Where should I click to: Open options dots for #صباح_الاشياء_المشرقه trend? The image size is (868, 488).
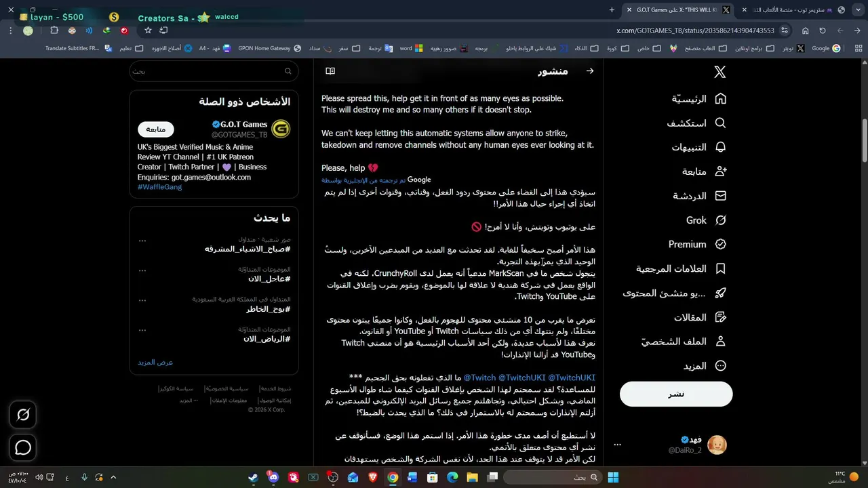pyautogui.click(x=142, y=240)
